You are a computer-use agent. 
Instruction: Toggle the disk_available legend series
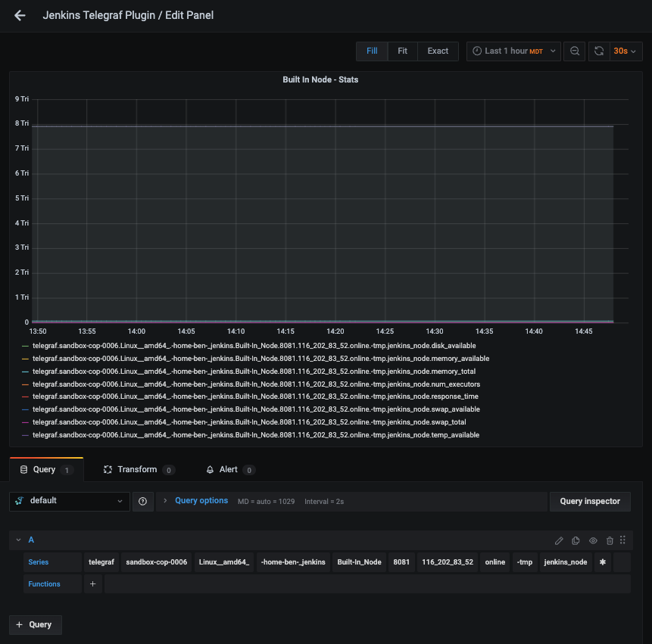click(254, 346)
